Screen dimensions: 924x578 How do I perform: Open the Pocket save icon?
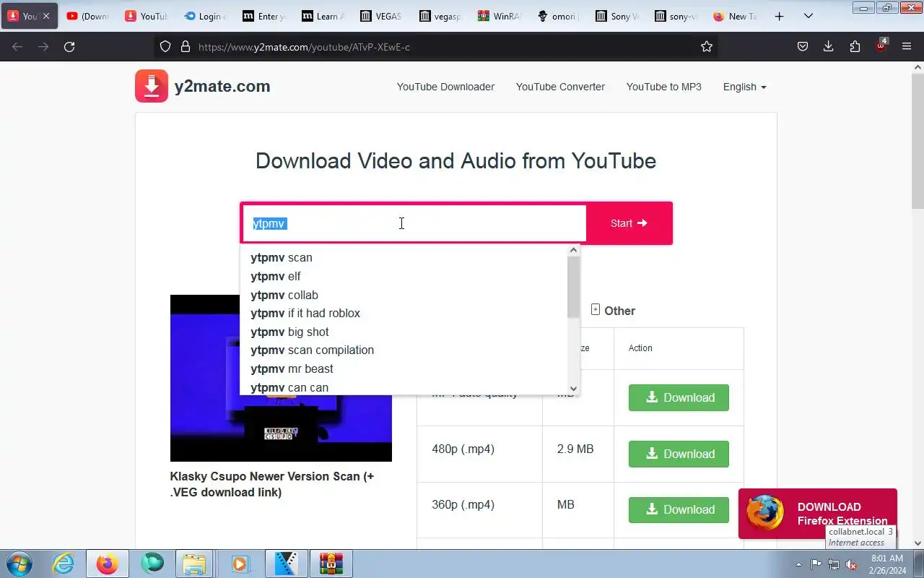pos(803,46)
